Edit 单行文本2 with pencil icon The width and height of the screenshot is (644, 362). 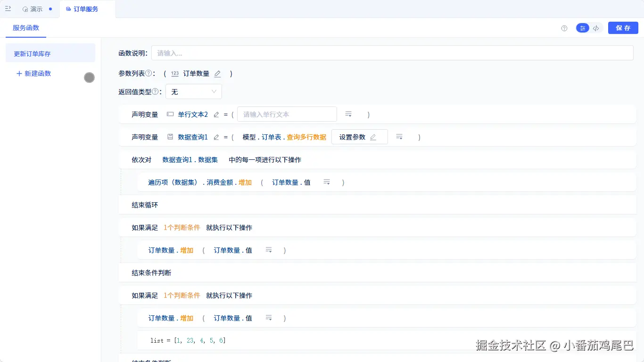pyautogui.click(x=216, y=114)
